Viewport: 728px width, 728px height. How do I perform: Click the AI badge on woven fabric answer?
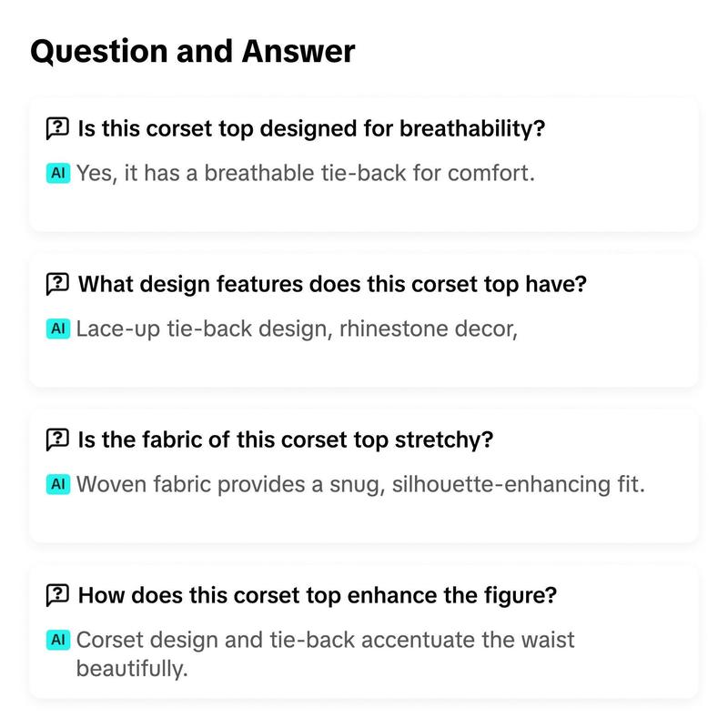58,484
